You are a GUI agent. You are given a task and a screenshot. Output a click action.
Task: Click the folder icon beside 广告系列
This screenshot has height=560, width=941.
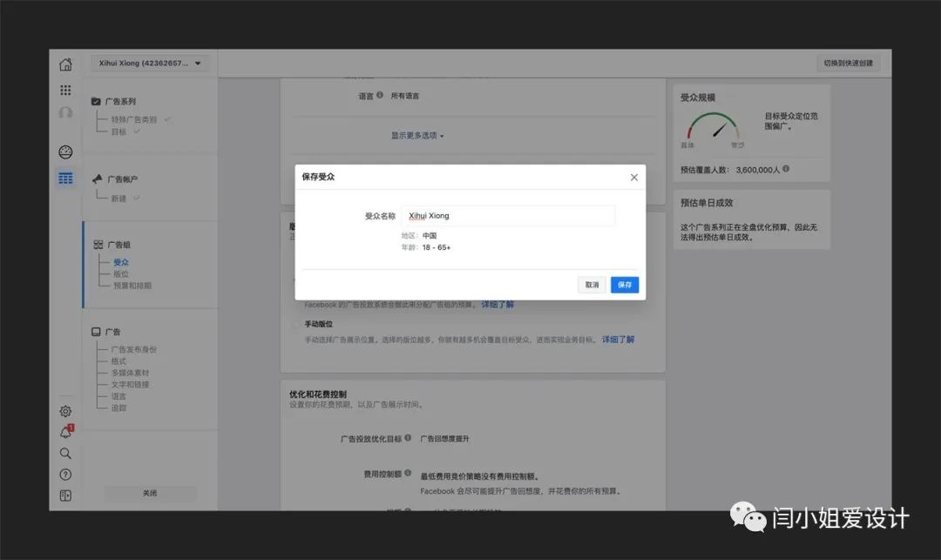pyautogui.click(x=96, y=101)
